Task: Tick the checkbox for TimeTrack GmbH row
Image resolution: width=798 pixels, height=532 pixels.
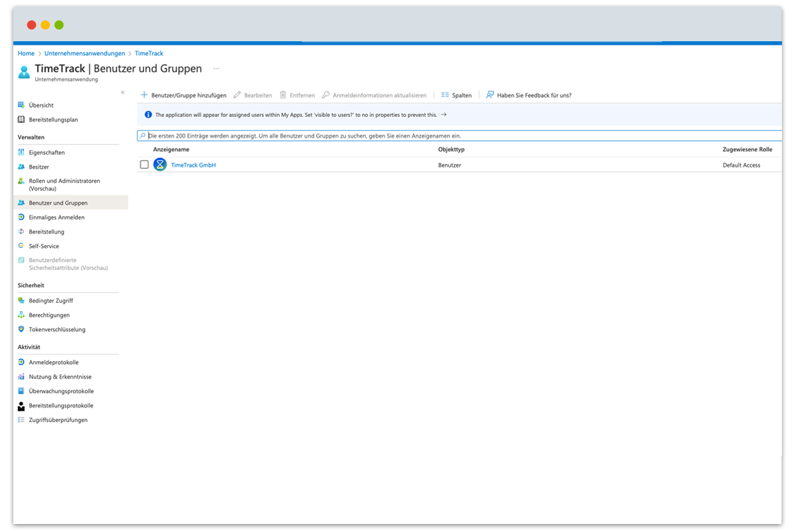Action: 144,165
